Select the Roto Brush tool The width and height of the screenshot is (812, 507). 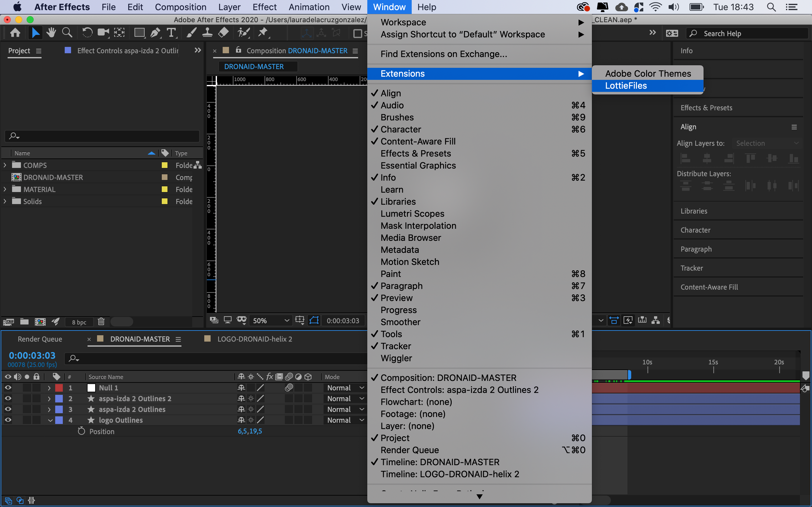(243, 33)
